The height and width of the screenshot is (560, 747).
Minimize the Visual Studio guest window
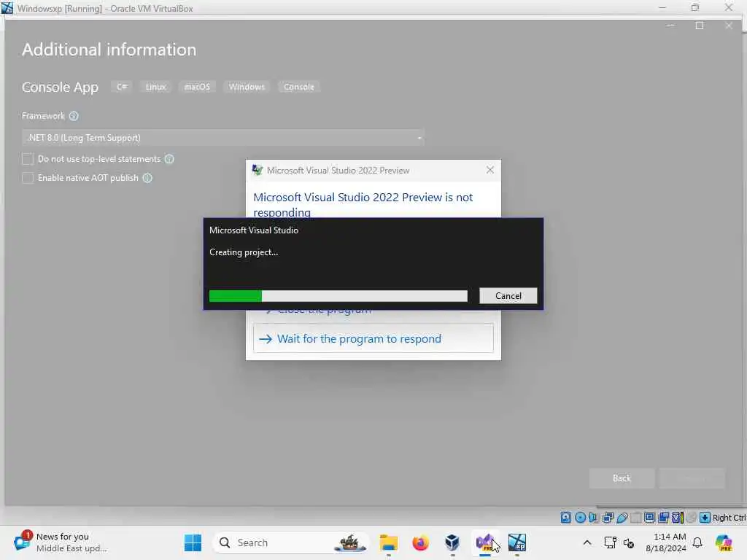click(670, 26)
